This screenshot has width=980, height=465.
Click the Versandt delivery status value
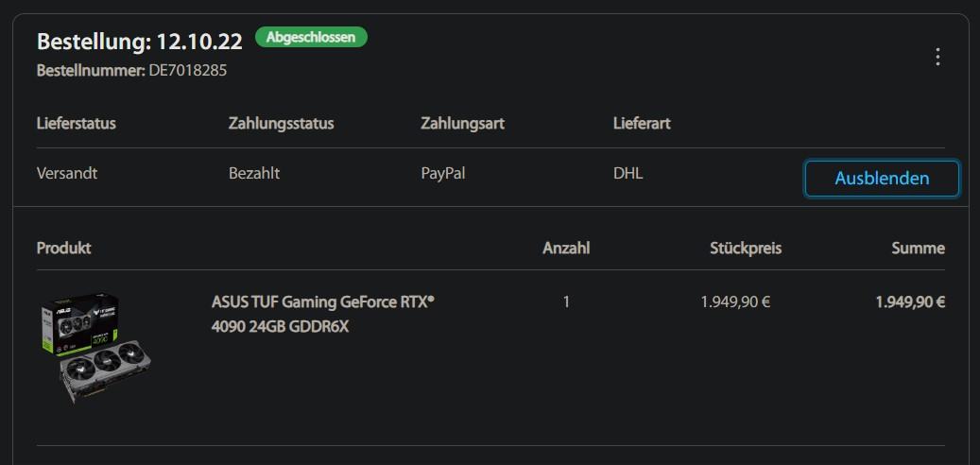pyautogui.click(x=67, y=174)
